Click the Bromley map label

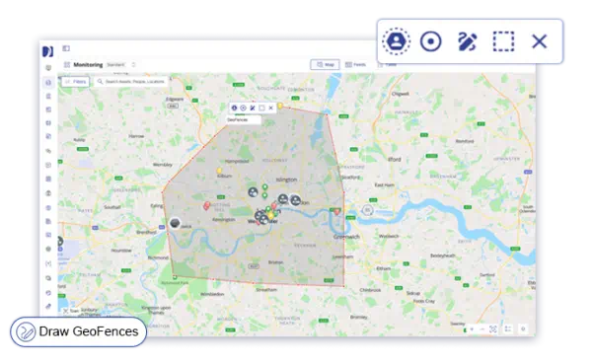[x=359, y=318]
